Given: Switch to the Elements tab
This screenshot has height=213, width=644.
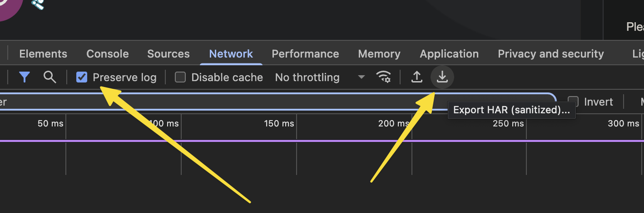Looking at the screenshot, I should [43, 54].
